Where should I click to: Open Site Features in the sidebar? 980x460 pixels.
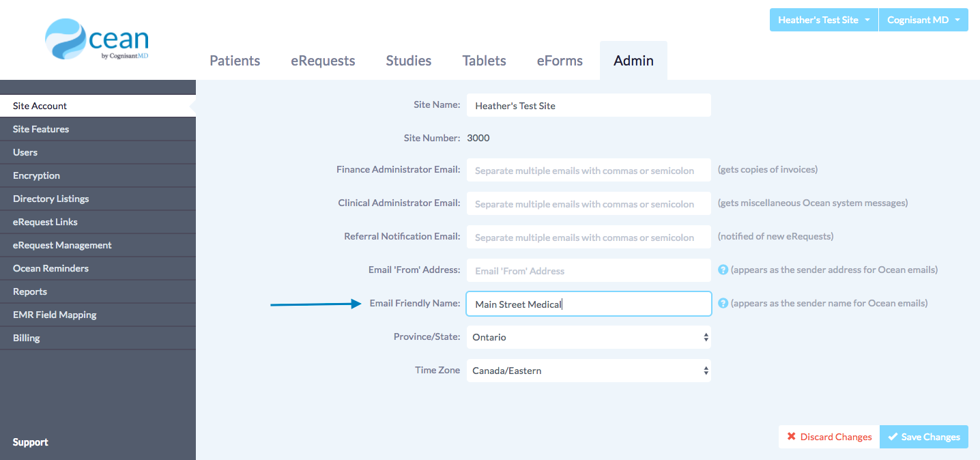41,129
